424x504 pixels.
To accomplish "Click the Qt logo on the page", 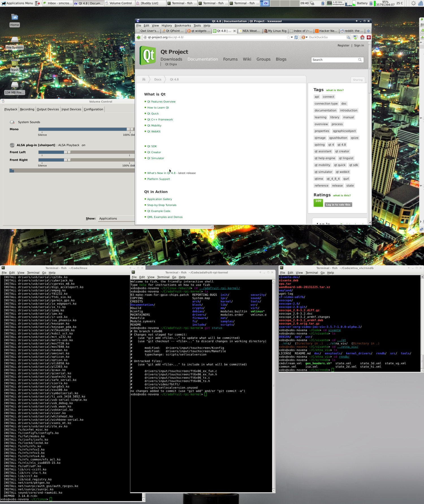I will (148, 55).
